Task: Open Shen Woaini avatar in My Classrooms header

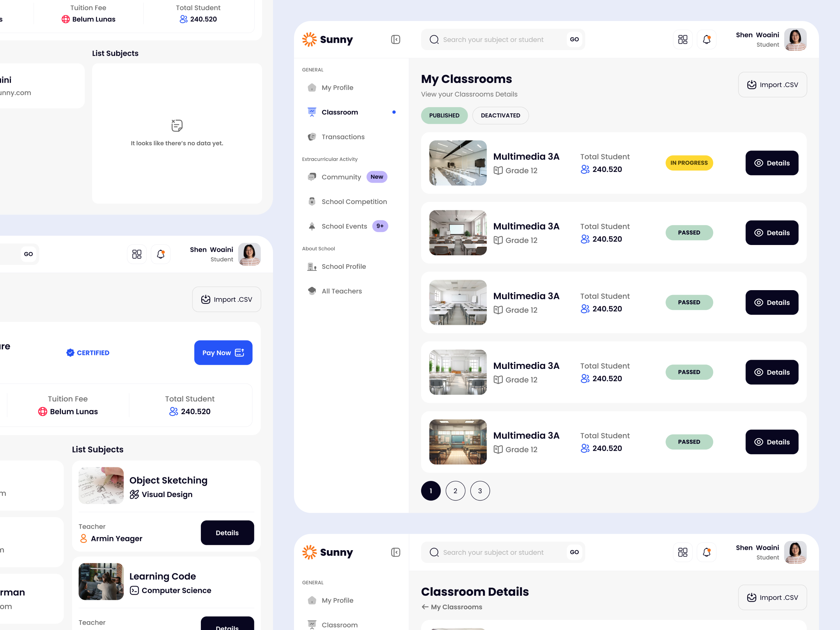Action: coord(795,40)
